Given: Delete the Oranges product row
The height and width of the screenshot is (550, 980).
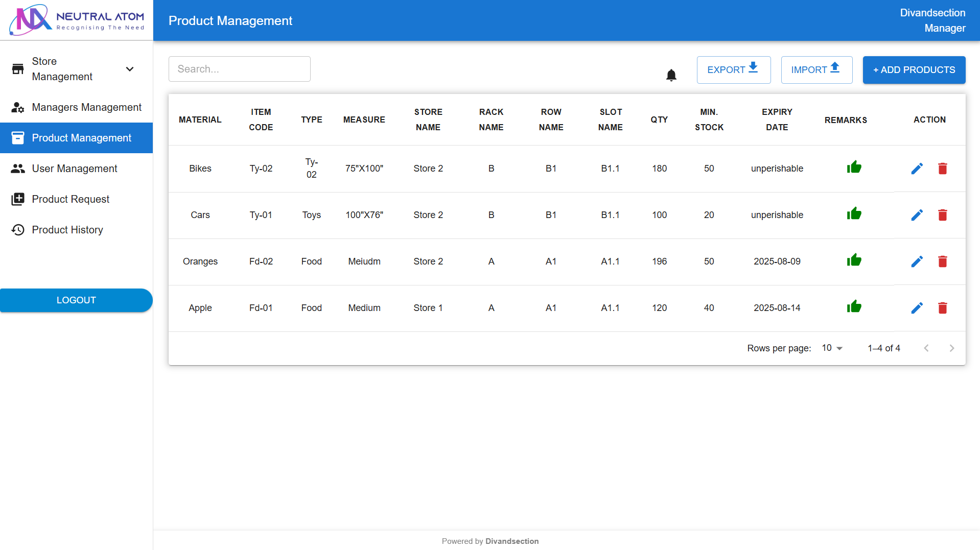Looking at the screenshot, I should [942, 261].
